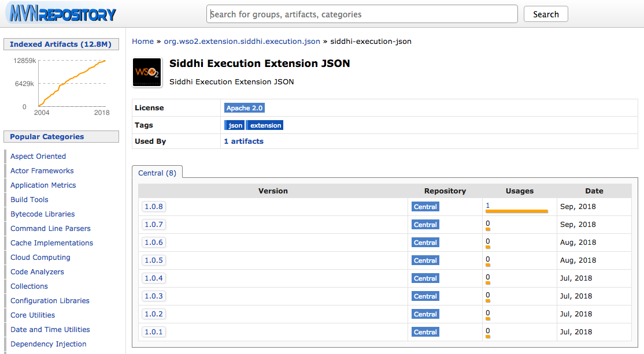Open the usages count 0 for version 1.0.7
The height and width of the screenshot is (354, 644).
(487, 223)
